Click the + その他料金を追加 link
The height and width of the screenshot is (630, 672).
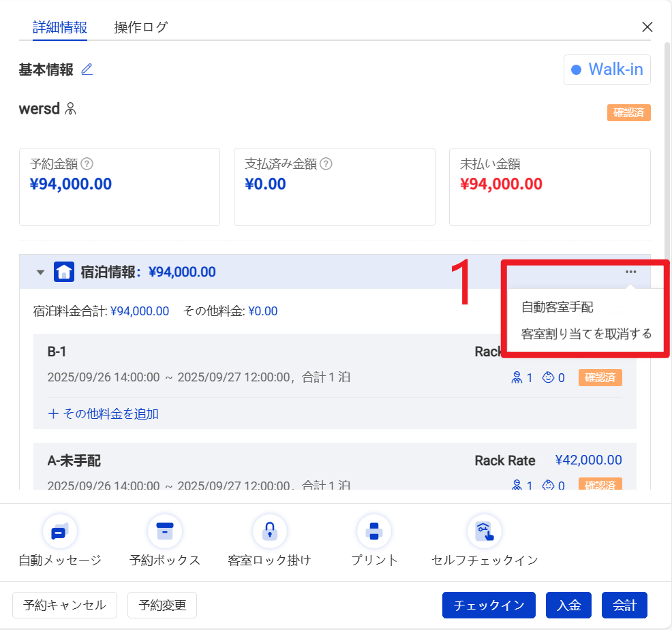pyautogui.click(x=103, y=413)
